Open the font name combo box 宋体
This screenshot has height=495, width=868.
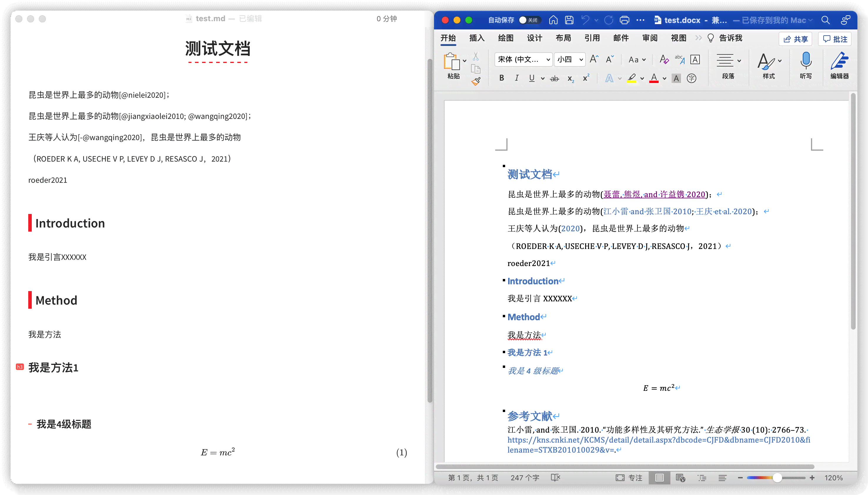pos(523,59)
